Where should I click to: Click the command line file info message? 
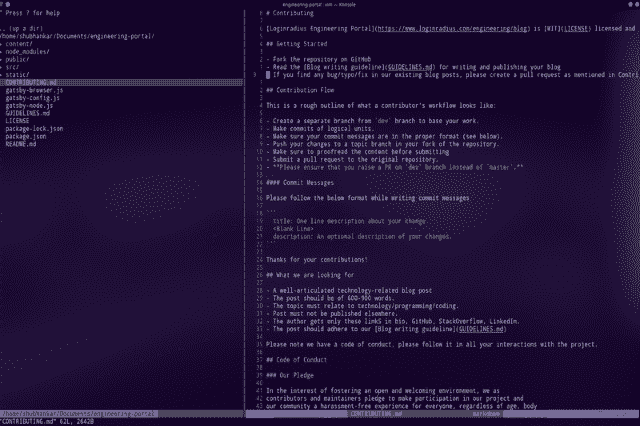[x=47, y=422]
